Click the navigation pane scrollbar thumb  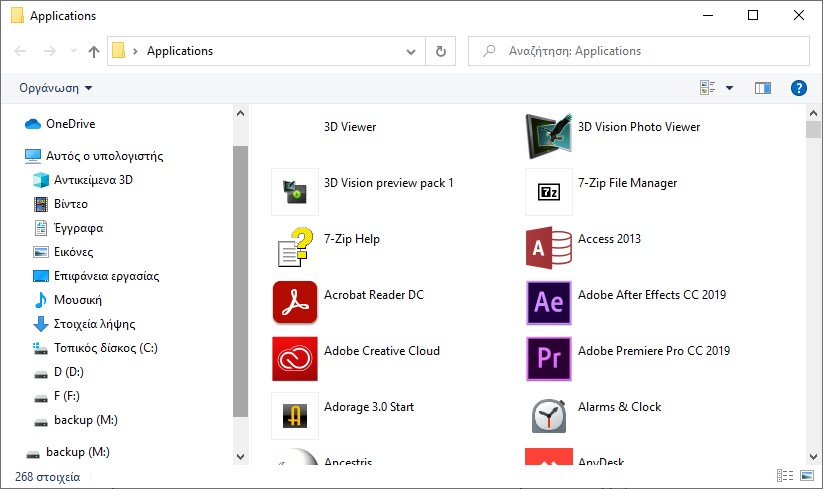click(240, 281)
